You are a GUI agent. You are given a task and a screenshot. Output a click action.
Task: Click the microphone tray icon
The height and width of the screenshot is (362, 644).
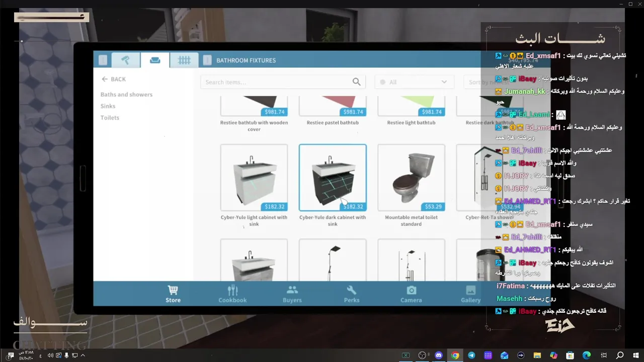pos(67,355)
